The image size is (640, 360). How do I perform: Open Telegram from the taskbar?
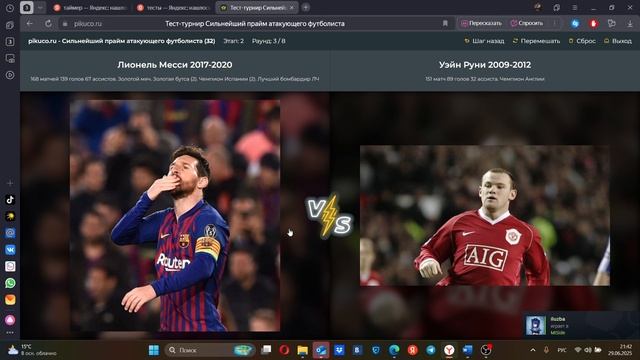point(431,350)
